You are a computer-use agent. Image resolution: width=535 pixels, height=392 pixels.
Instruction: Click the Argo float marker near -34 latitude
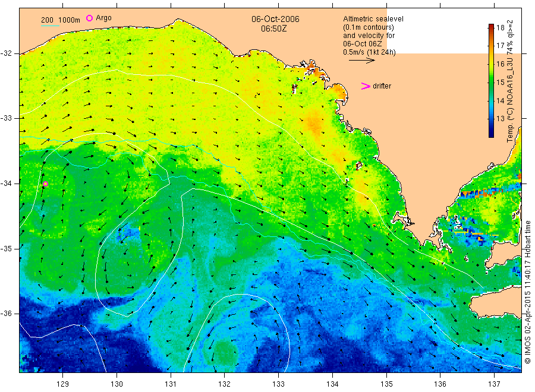(45, 184)
